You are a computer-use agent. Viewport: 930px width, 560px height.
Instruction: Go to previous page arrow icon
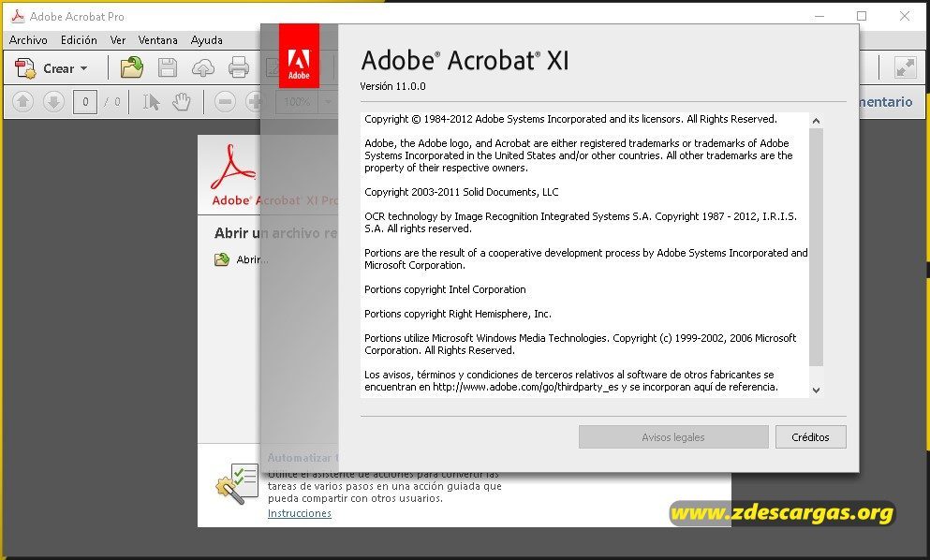(x=22, y=102)
